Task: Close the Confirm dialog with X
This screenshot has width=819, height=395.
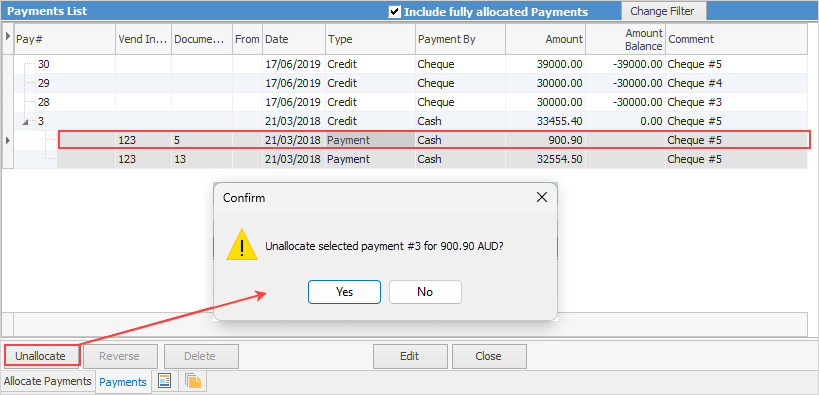Action: point(542,198)
